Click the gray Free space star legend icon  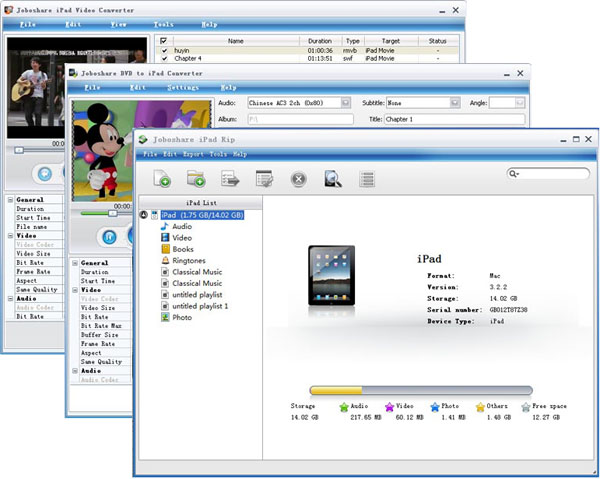point(526,407)
